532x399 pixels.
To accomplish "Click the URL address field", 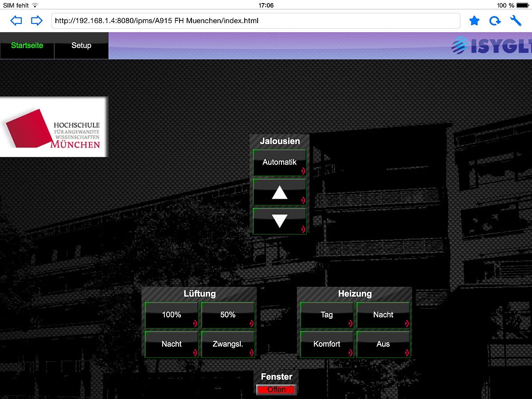I will coord(255,21).
